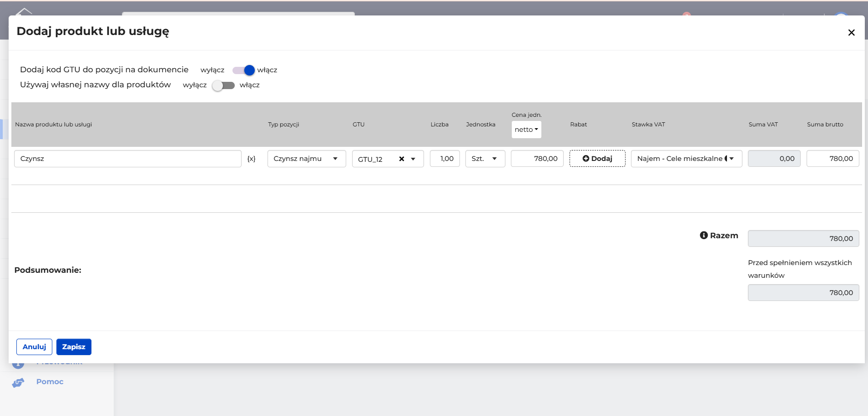Click the Podsumowanie: label
This screenshot has width=868, height=416.
tap(48, 270)
